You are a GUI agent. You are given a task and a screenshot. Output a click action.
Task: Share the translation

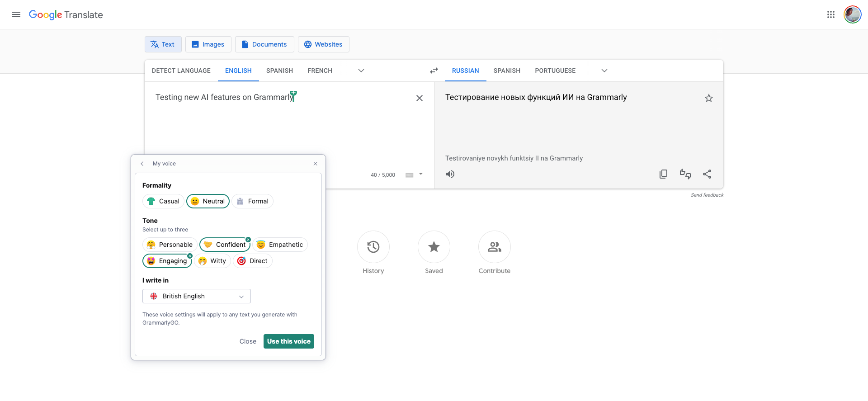[x=707, y=174]
